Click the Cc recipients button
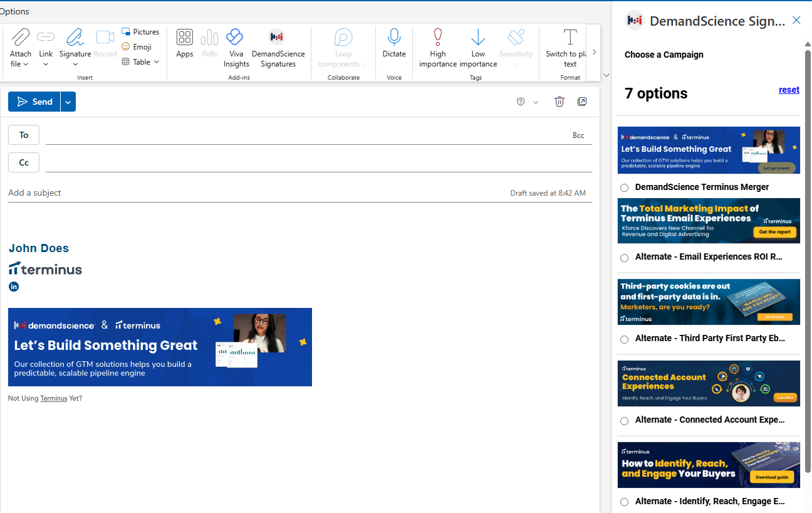Image resolution: width=812 pixels, height=513 pixels. 24,162
